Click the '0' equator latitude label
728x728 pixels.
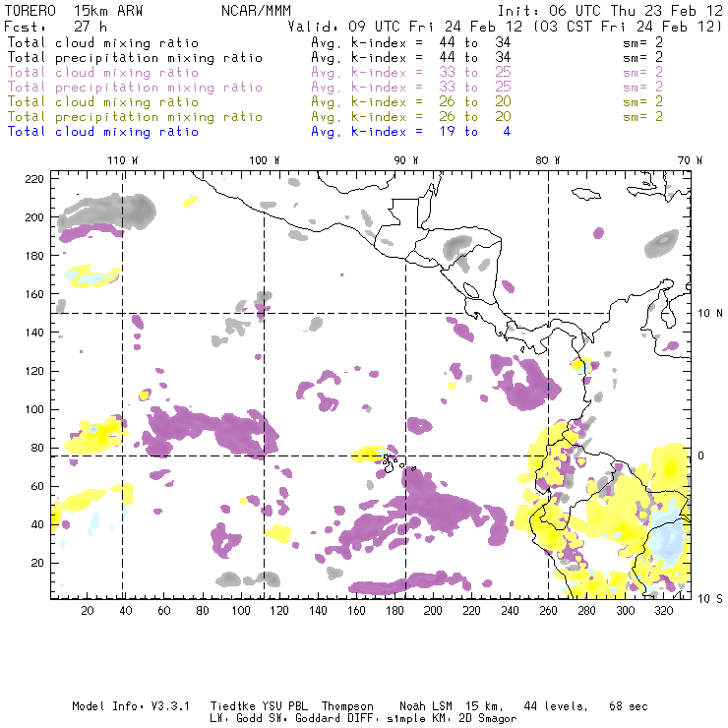[x=701, y=455]
